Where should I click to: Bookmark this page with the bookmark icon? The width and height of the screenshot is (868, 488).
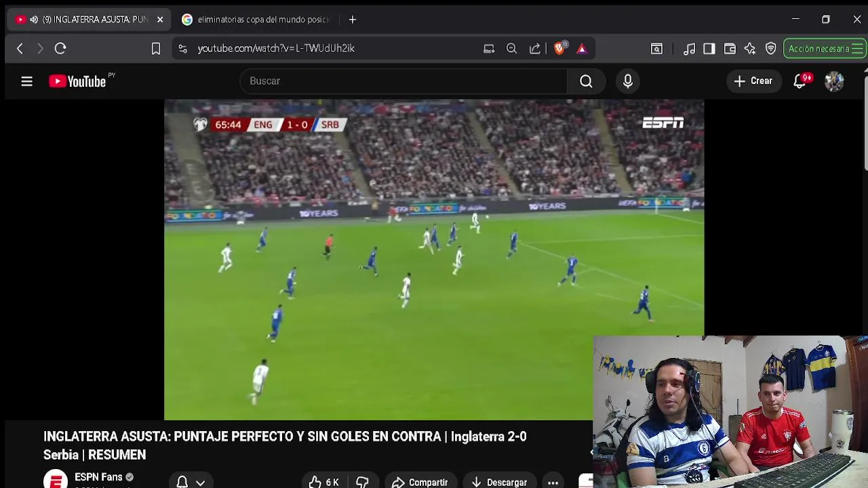click(x=156, y=48)
